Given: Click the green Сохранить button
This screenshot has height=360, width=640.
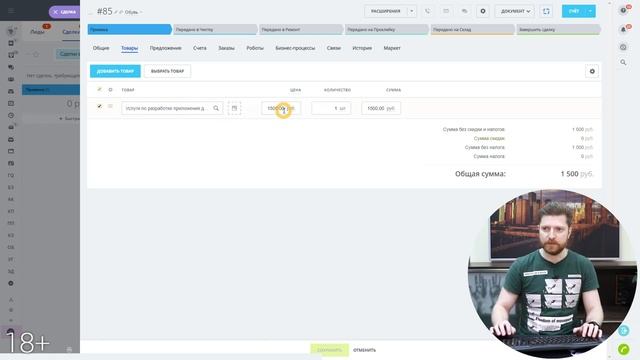Looking at the screenshot, I should coord(329,350).
